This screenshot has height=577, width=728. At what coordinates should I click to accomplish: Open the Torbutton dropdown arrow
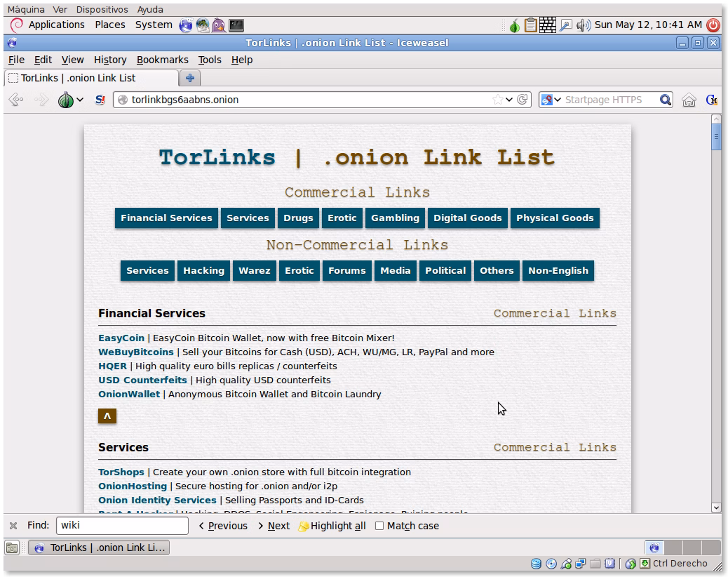point(80,100)
